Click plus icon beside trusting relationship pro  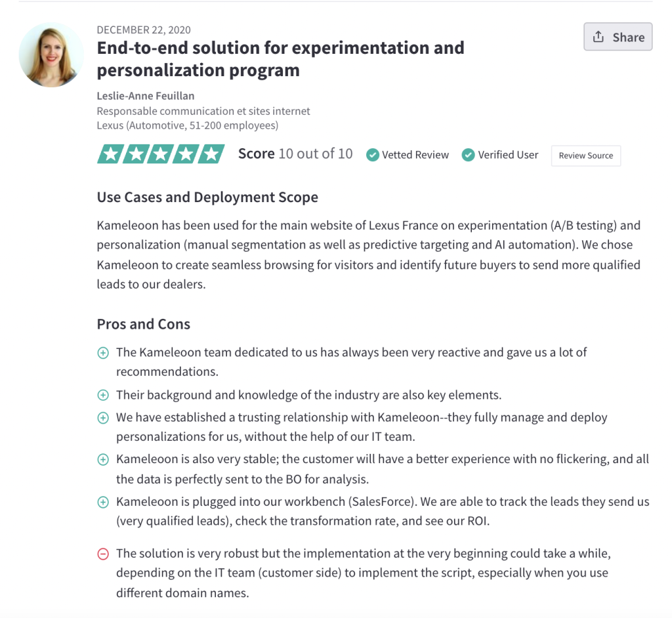pyautogui.click(x=103, y=418)
